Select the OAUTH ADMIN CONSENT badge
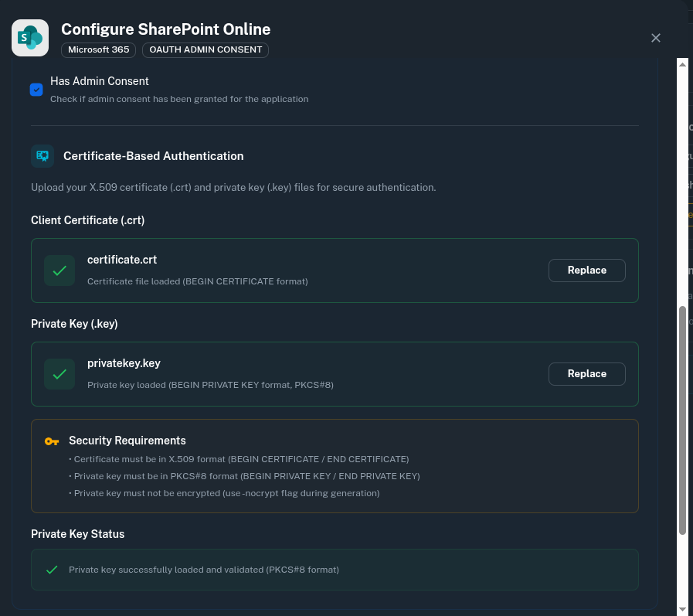Viewport: 693px width, 616px height. click(x=205, y=49)
